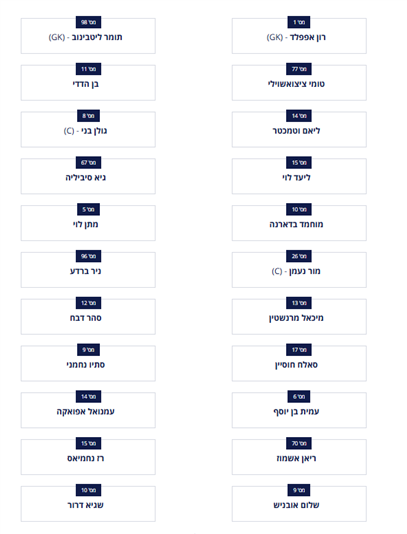The image size is (407, 534).
Task: Open ריאן אשמוז number 70 card
Action: pos(299,457)
